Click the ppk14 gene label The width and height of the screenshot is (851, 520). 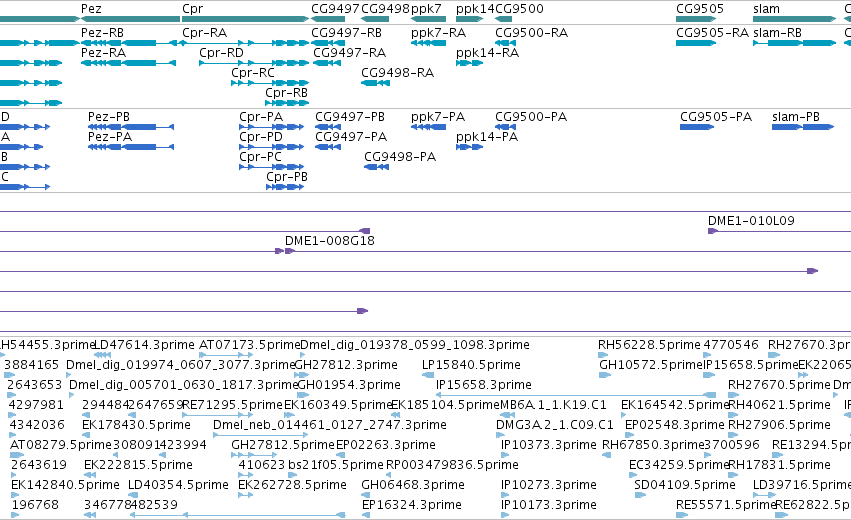pyautogui.click(x=475, y=9)
